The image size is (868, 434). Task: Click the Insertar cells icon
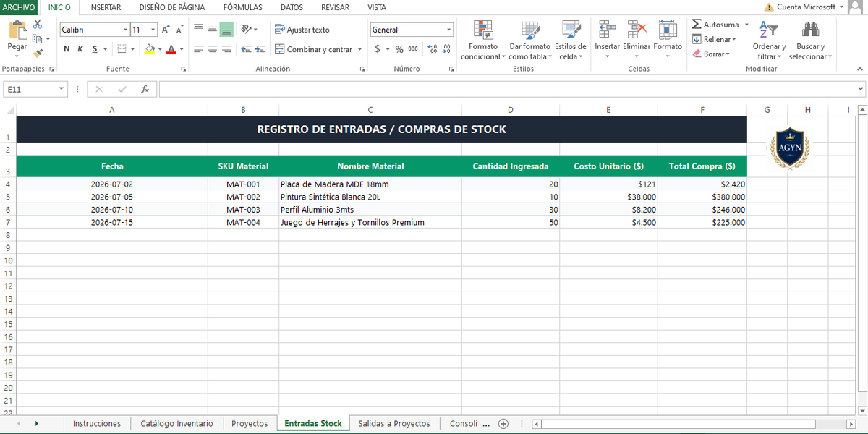tap(608, 30)
